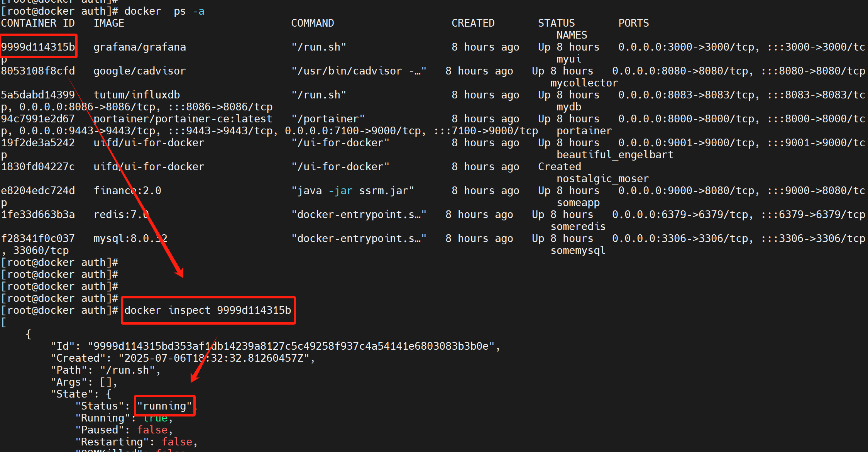Select the finance:2.0 image name

point(127,190)
